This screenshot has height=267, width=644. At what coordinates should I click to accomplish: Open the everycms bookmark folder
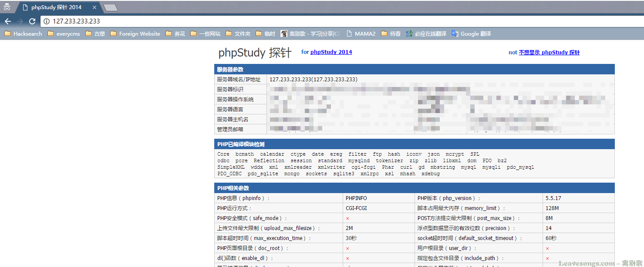point(64,33)
